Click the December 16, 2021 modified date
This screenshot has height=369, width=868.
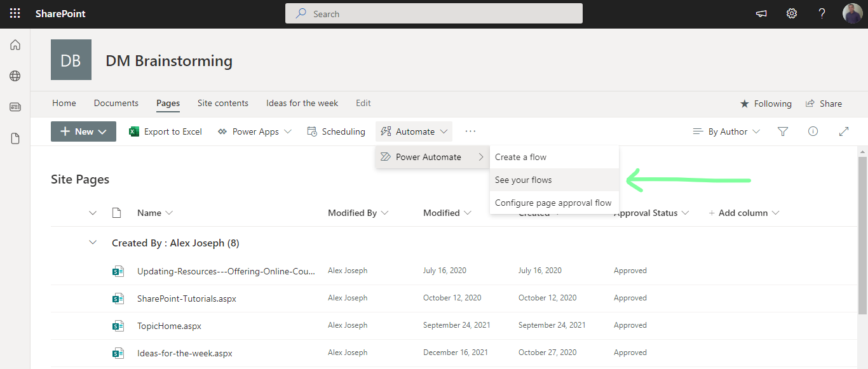point(456,352)
